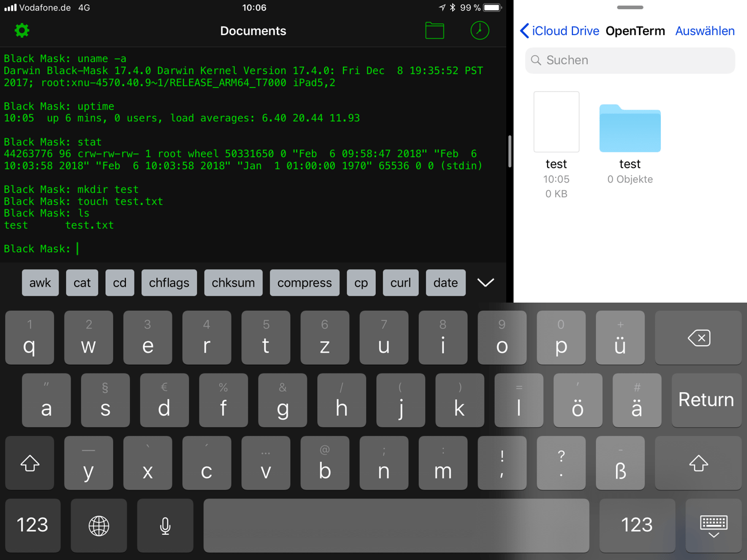The height and width of the screenshot is (560, 747).
Task: Tap the slide-over grabber handle at top
Action: pyautogui.click(x=630, y=7)
